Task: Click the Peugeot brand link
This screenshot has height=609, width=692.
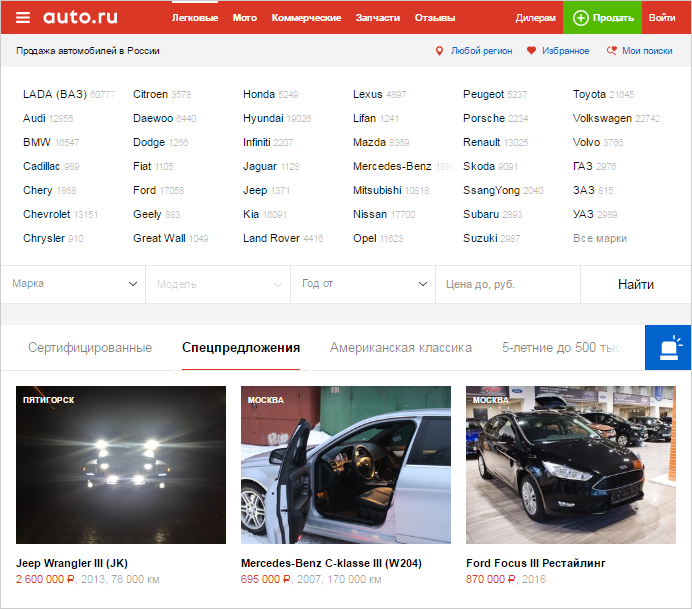Action: (x=484, y=94)
